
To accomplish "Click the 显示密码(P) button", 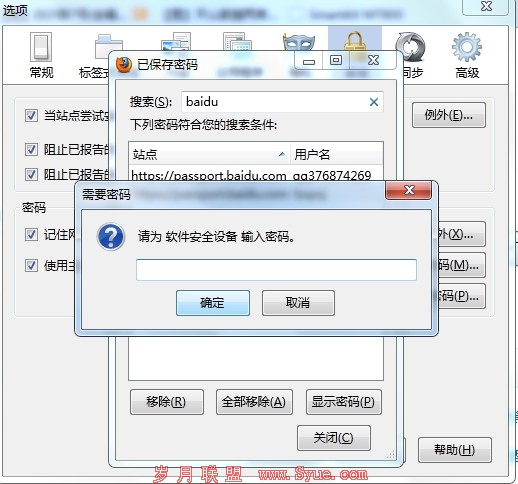I will coord(344,402).
